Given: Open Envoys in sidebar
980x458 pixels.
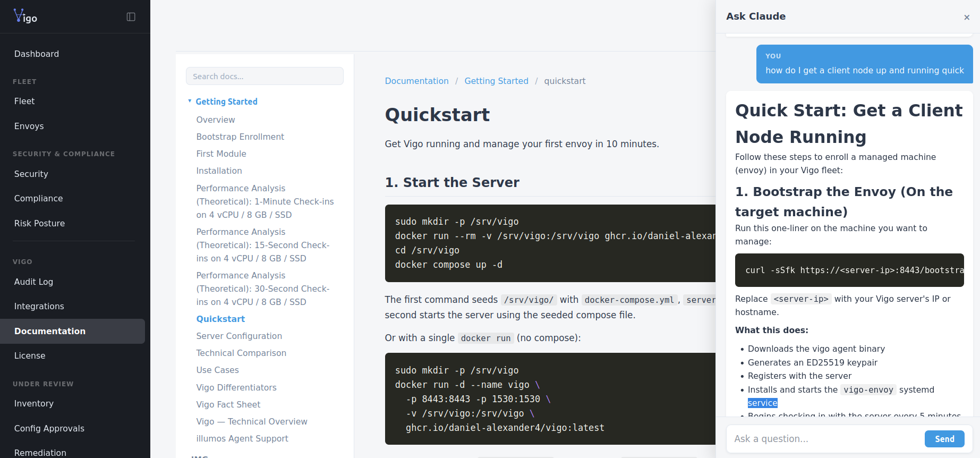Looking at the screenshot, I should point(29,126).
